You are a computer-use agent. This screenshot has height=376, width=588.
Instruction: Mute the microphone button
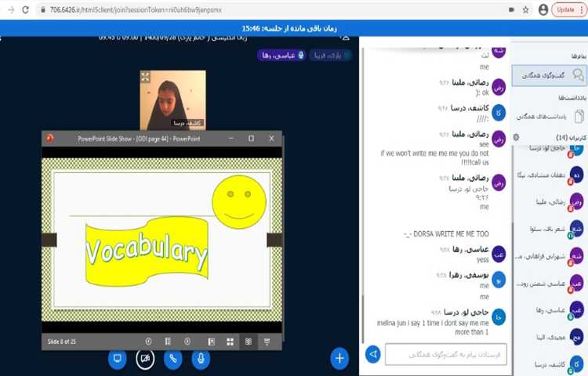(201, 359)
